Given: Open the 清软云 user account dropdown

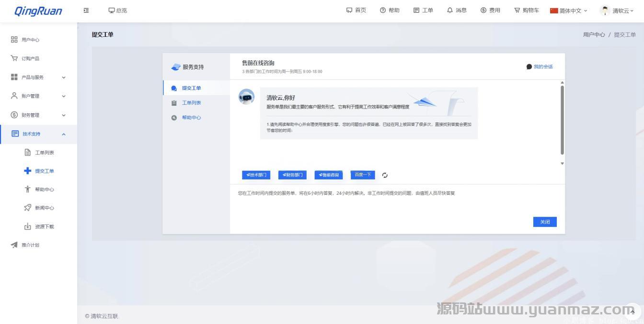Looking at the screenshot, I should click(x=617, y=11).
